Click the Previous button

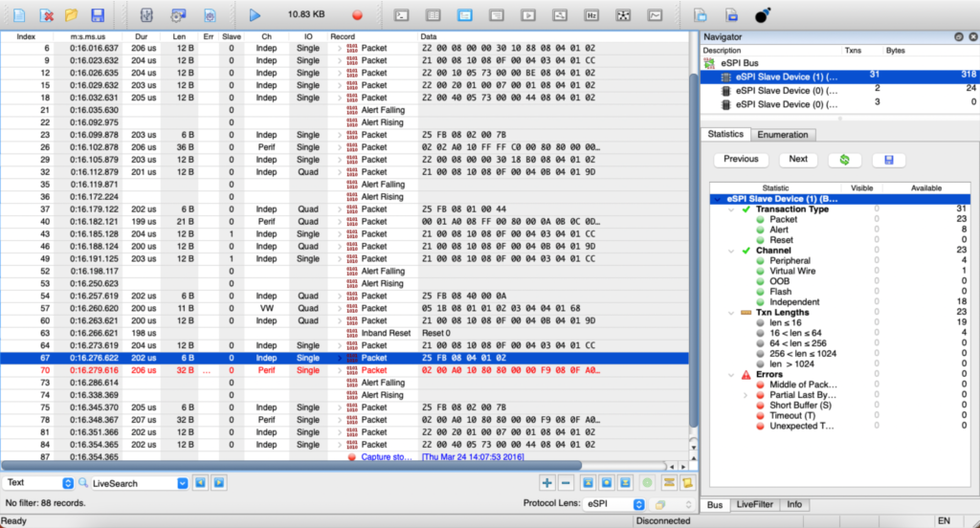741,160
